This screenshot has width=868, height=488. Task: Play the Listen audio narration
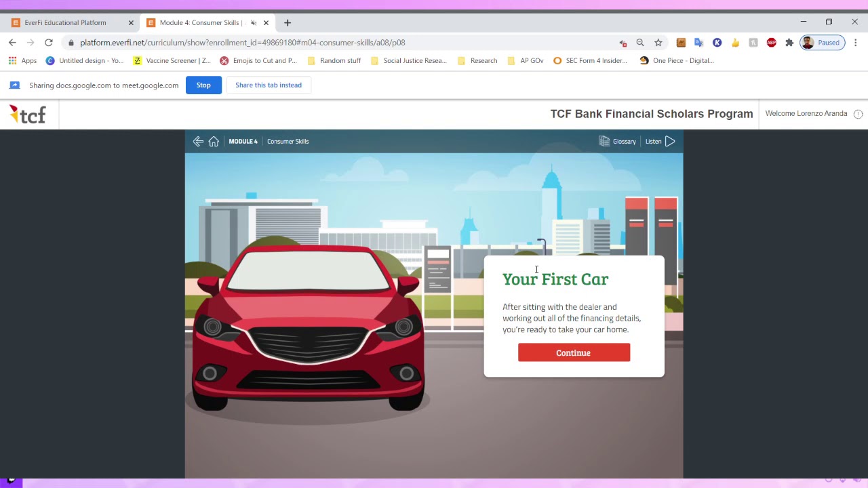[670, 141]
